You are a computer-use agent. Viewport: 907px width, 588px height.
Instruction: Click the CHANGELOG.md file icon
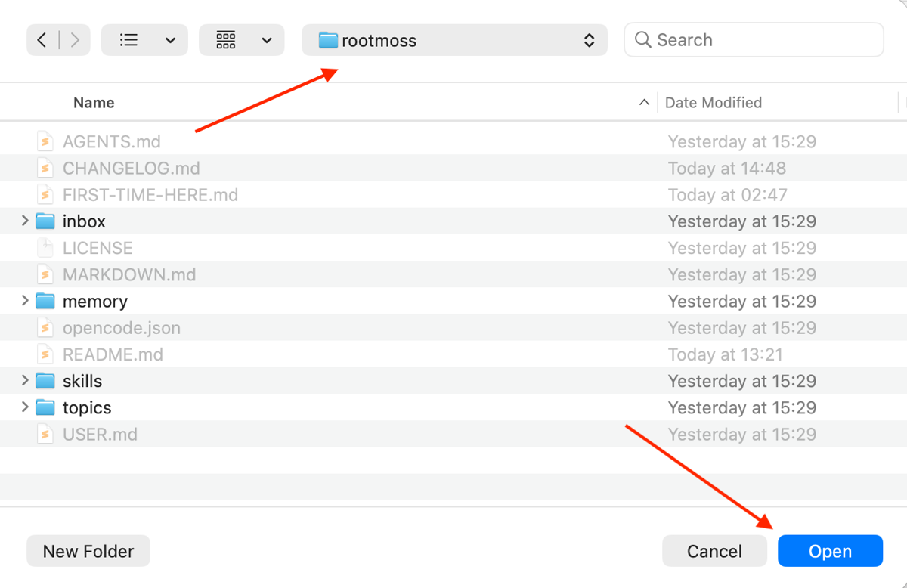(45, 168)
